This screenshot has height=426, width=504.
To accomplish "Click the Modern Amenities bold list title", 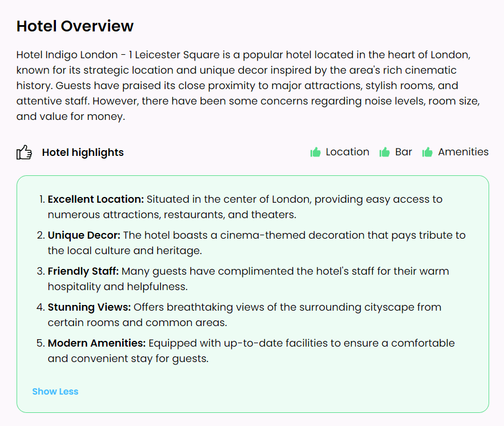I will 97,343.
